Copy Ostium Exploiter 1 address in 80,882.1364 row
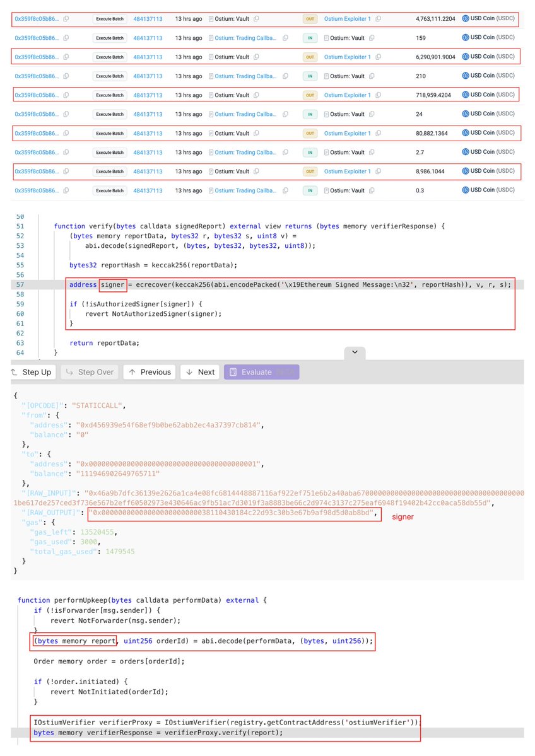 [378, 133]
